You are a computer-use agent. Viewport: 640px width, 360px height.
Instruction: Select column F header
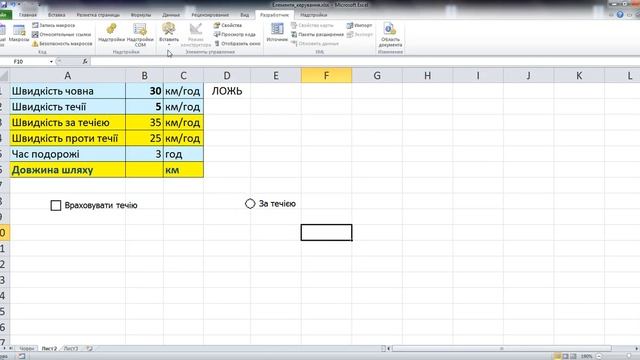(326, 76)
